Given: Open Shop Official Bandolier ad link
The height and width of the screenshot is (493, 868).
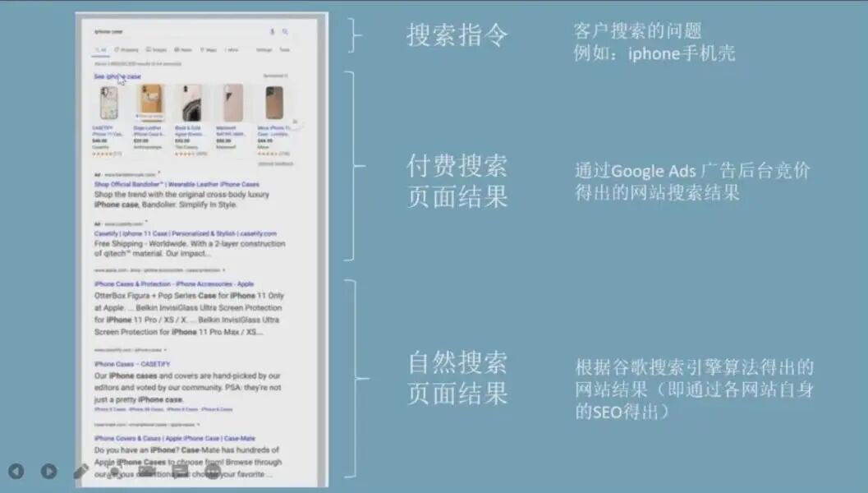Looking at the screenshot, I should click(177, 184).
